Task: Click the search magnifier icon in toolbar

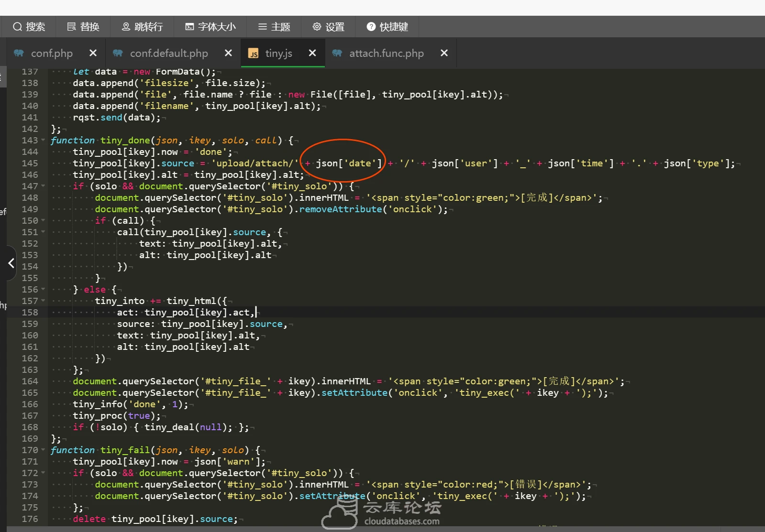Action: (x=18, y=27)
